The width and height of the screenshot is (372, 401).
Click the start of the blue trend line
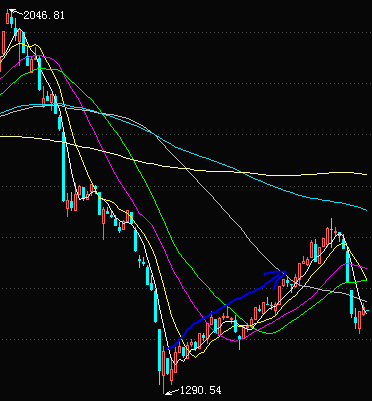(x=169, y=348)
